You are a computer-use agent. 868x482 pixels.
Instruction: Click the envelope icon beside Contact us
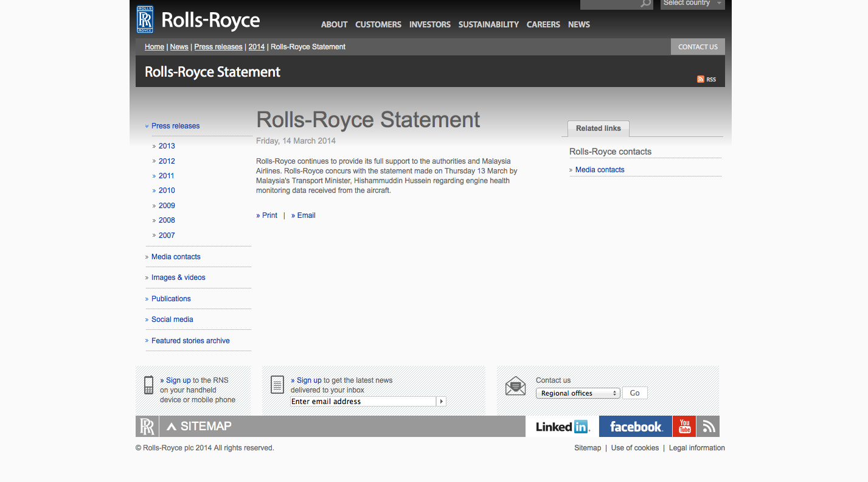515,386
